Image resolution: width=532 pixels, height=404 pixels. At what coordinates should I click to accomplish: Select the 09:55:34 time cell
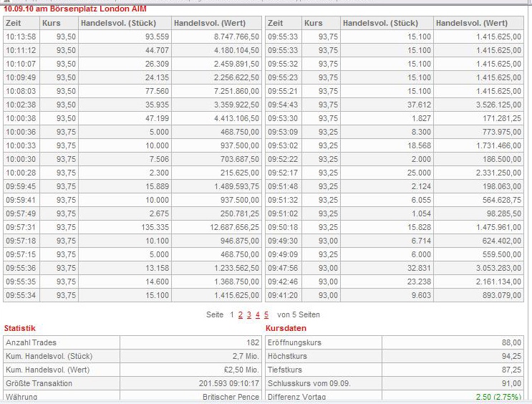click(x=21, y=295)
